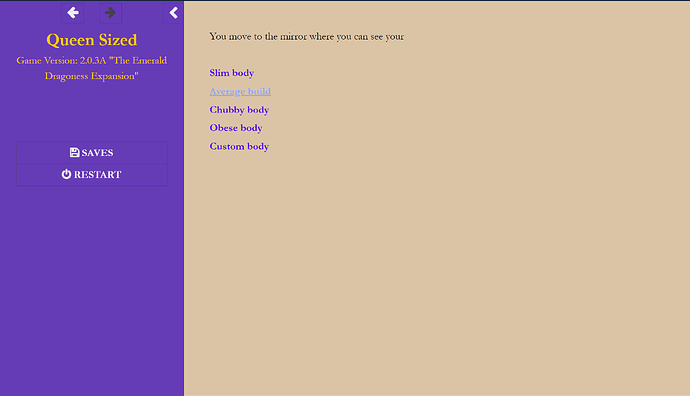The image size is (690, 396).
Task: Go back with the left arrow icon
Action: pyautogui.click(x=73, y=13)
